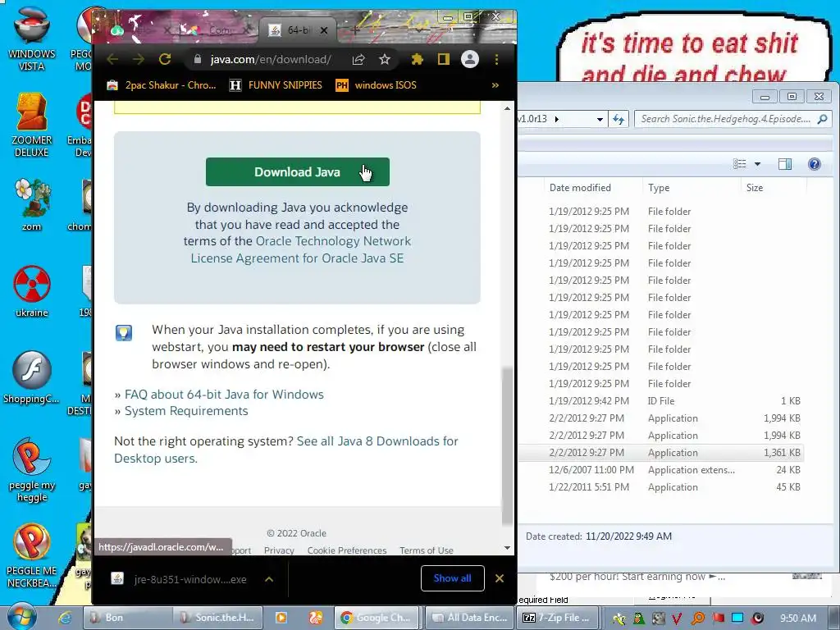
Task: Close the 64-bit Java tab
Action: [x=323, y=30]
